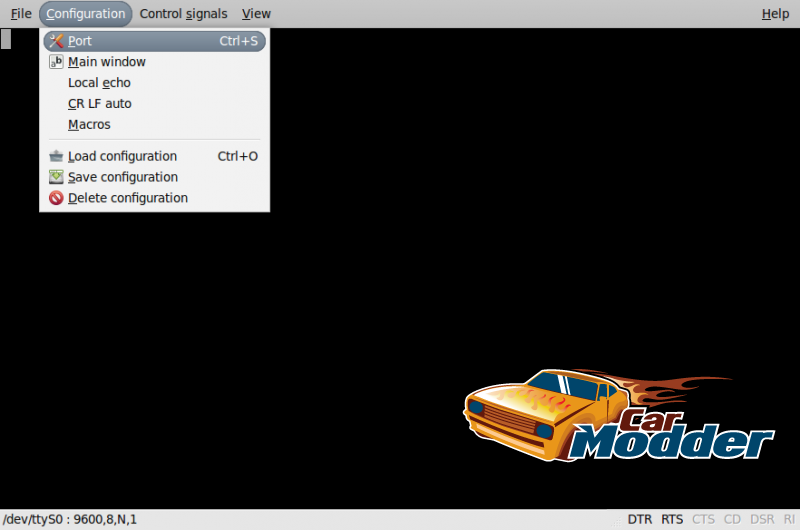Open the Help menu
Screen dimensions: 800x530
click(x=775, y=14)
